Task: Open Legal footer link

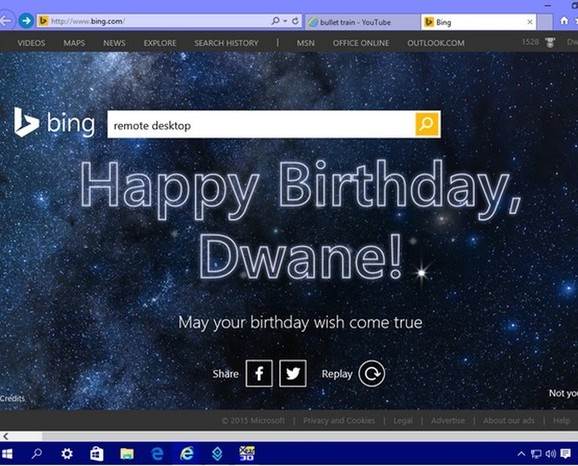Action: coord(403,420)
